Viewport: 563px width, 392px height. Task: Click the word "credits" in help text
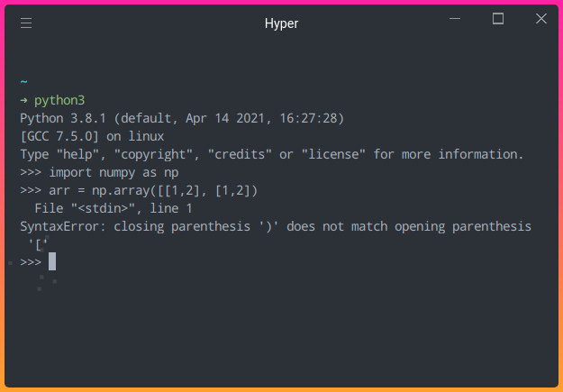point(240,154)
